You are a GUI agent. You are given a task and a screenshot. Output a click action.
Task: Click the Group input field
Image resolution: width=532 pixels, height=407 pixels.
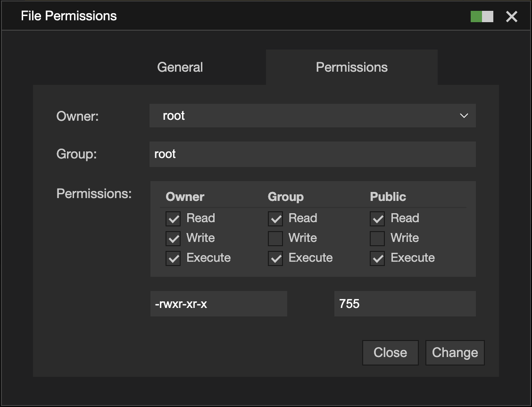[x=313, y=154]
